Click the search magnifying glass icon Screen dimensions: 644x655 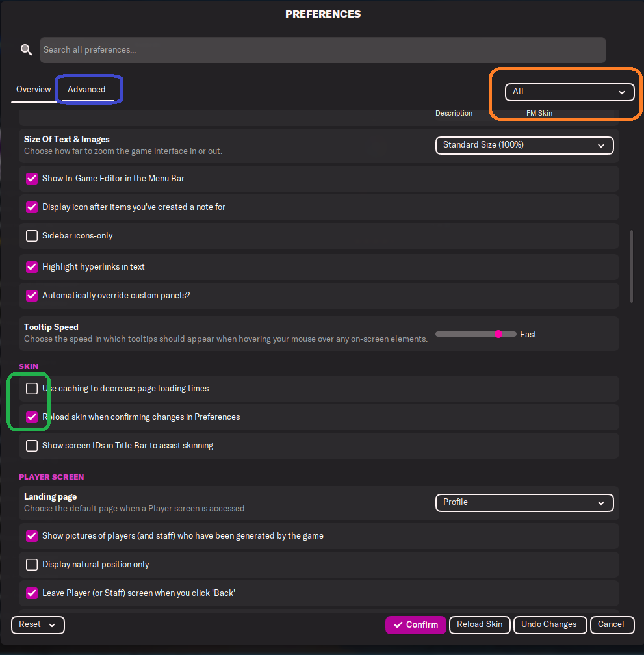coord(26,50)
